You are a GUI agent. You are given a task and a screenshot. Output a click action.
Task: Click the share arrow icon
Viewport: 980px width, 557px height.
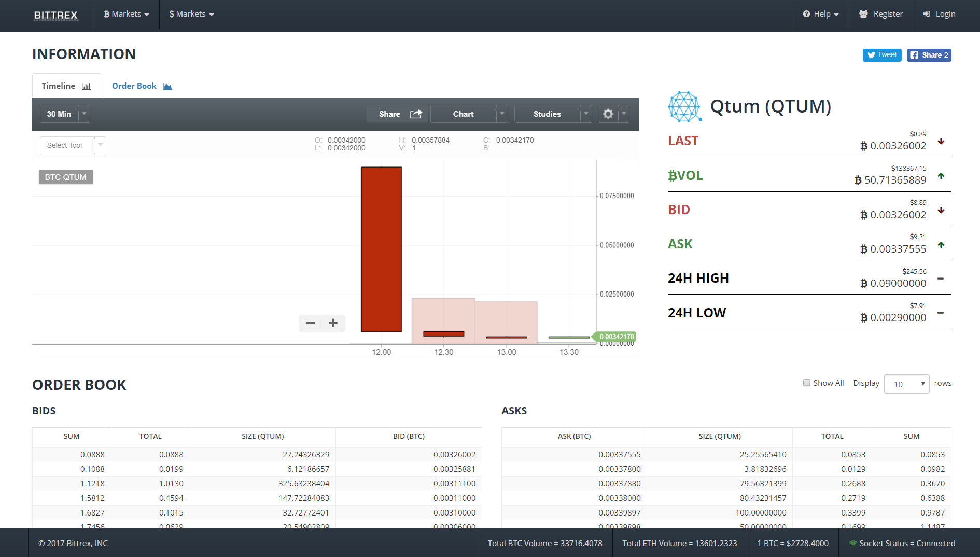tap(416, 114)
